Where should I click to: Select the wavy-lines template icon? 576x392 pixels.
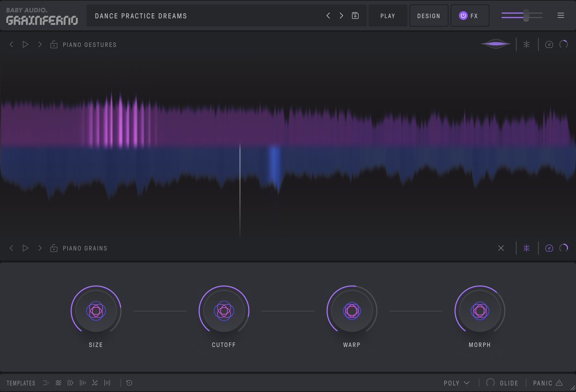pyautogui.click(x=58, y=383)
